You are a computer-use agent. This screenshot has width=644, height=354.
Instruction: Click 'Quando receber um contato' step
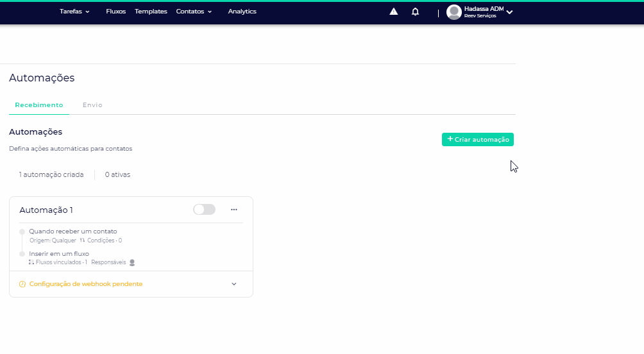(73, 232)
